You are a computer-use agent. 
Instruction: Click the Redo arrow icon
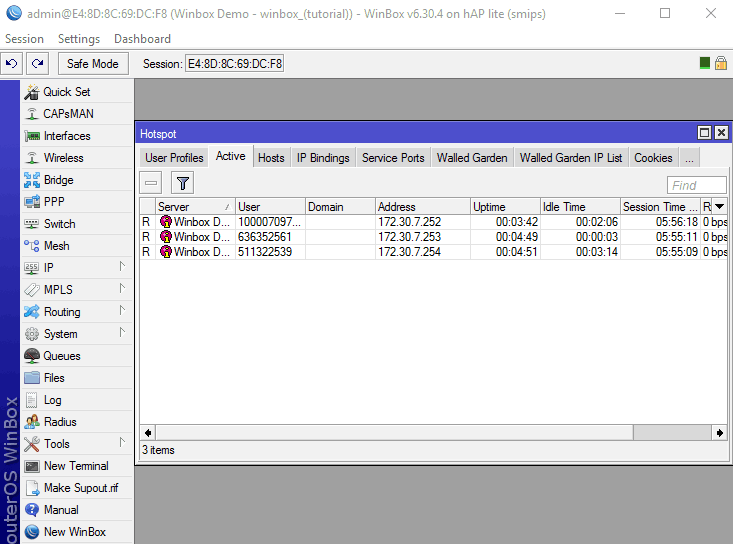pos(37,64)
